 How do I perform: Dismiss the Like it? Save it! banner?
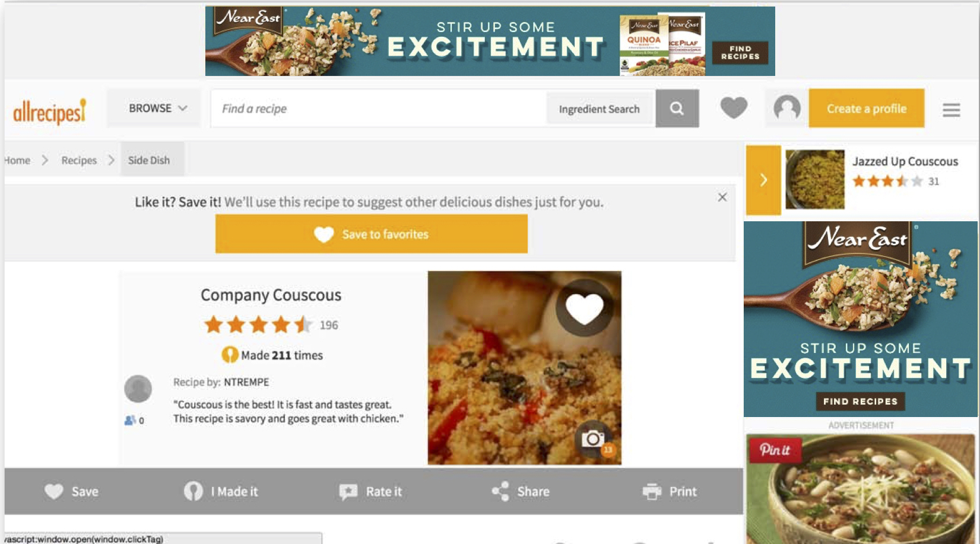coord(722,197)
